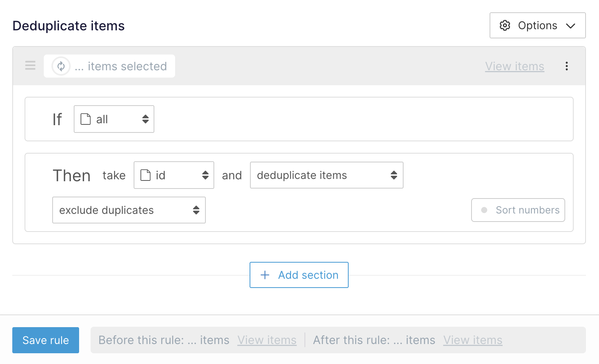Open the Options menu
Image resolution: width=599 pixels, height=364 pixels.
tap(537, 25)
